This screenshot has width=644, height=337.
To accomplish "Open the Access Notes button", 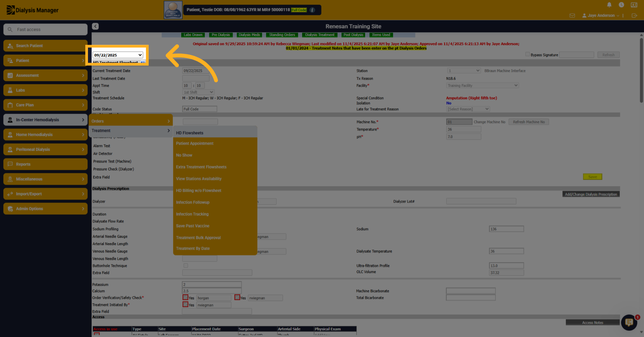I will coord(592,323).
